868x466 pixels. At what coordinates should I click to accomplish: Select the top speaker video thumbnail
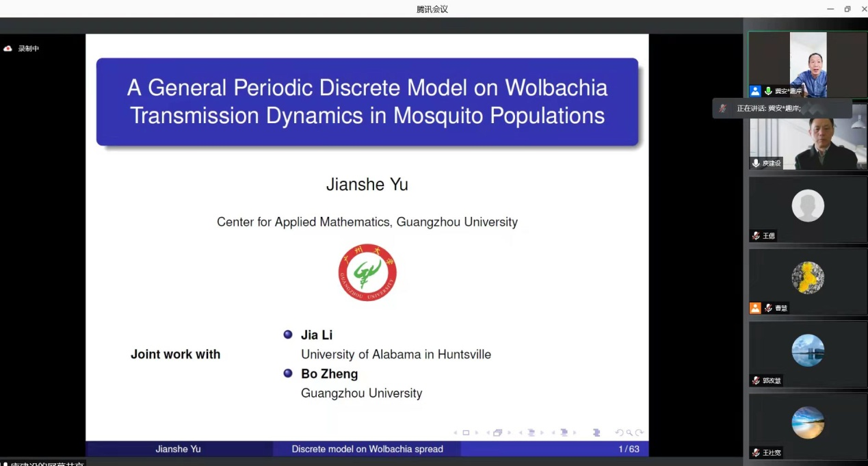point(807,64)
